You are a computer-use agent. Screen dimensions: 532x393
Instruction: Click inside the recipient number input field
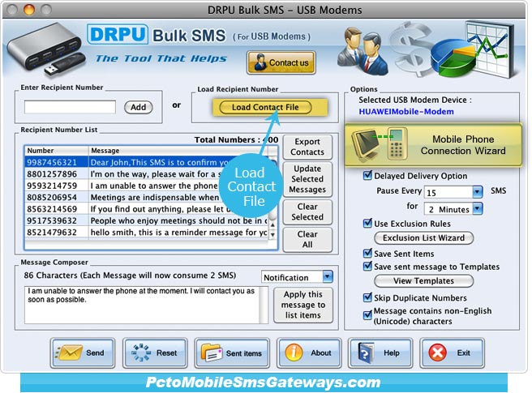click(70, 107)
